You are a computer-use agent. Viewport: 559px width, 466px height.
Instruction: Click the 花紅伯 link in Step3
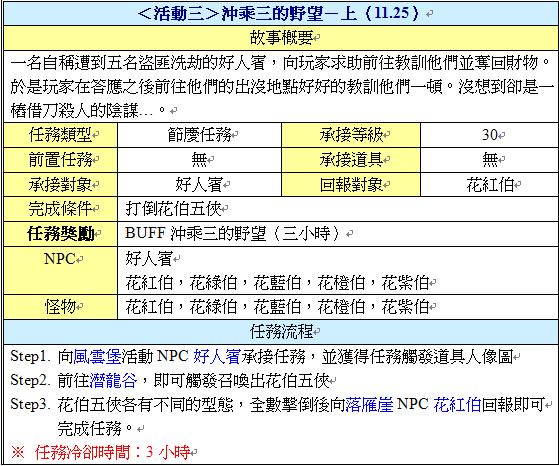point(457,404)
